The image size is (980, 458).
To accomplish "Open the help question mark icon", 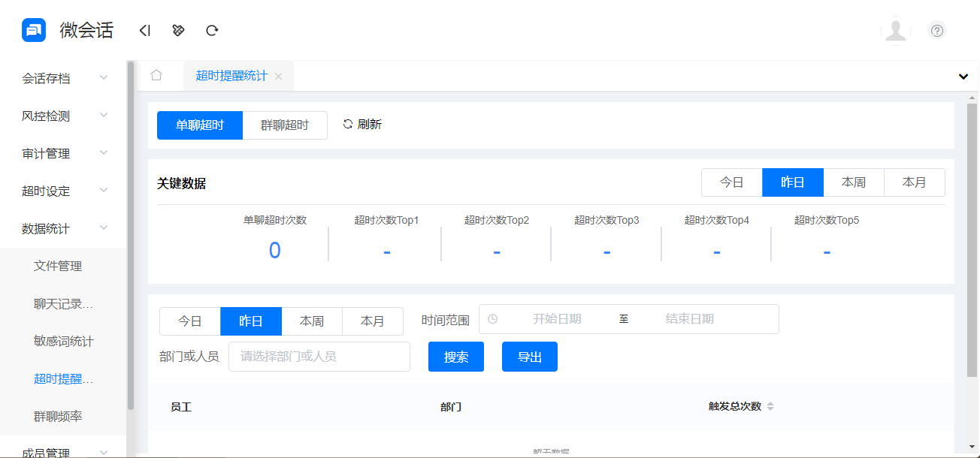I will click(x=936, y=30).
